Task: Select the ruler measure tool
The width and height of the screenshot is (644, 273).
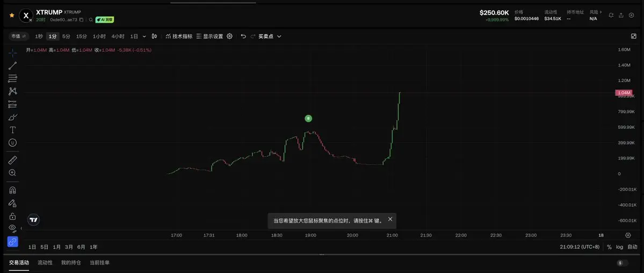Action: tap(13, 160)
